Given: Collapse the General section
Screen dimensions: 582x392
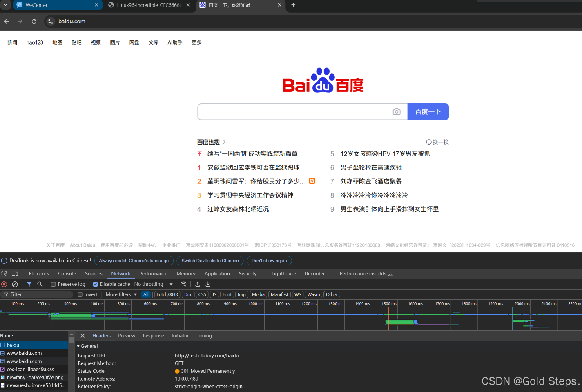Looking at the screenshot, I should 78,346.
